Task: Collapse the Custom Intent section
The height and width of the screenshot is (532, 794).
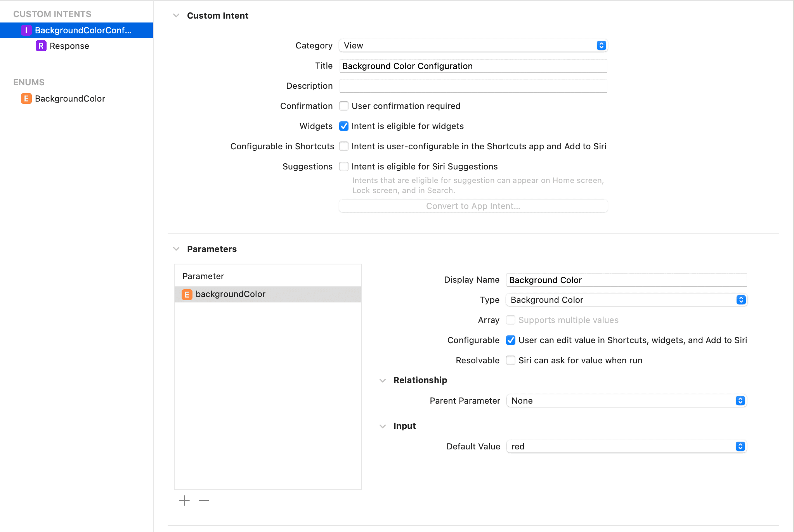Action: pyautogui.click(x=176, y=16)
